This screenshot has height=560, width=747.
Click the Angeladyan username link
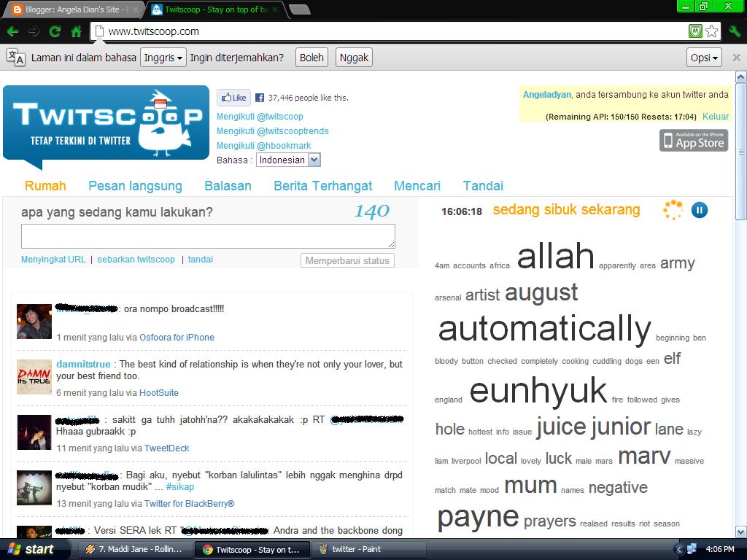[547, 94]
